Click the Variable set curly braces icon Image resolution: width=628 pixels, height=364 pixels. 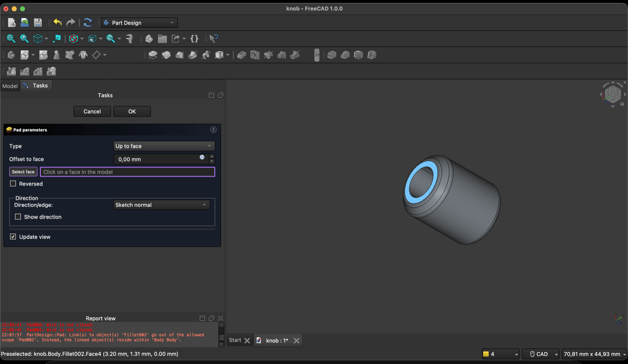tap(194, 38)
